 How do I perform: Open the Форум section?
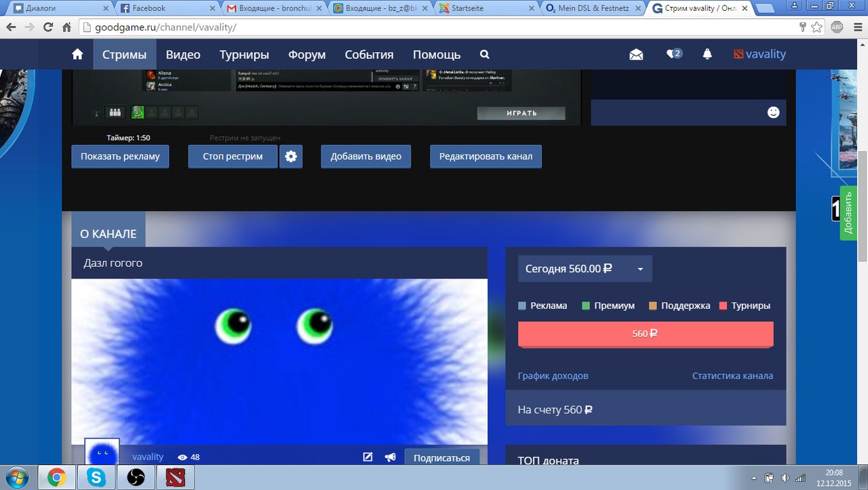point(307,54)
